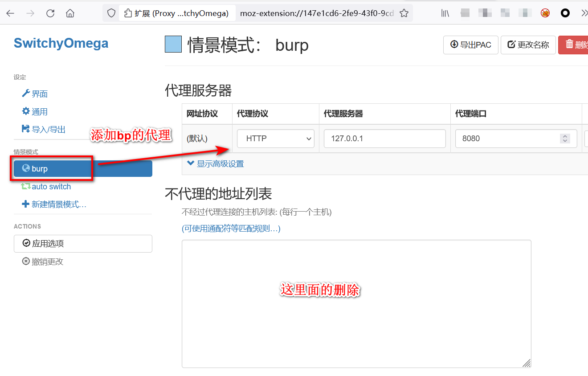Click the proxy server field 127.0.0.1

click(x=385, y=139)
